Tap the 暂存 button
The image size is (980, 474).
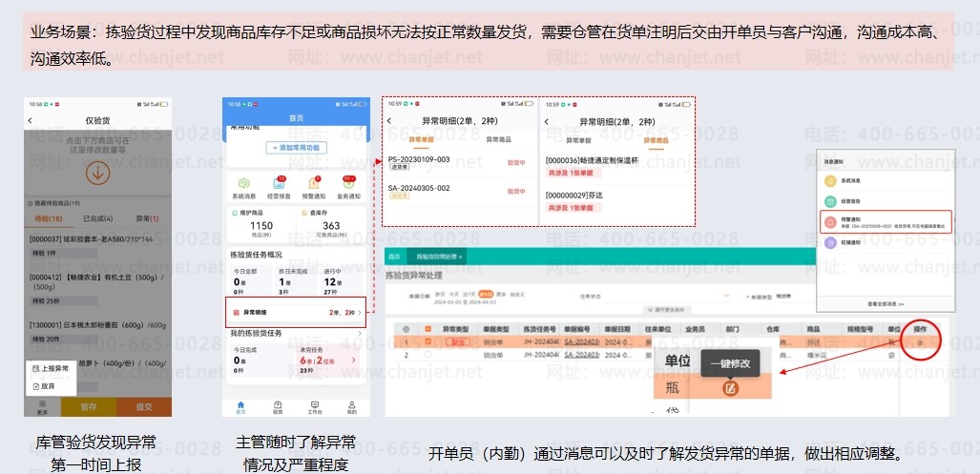click(x=89, y=406)
